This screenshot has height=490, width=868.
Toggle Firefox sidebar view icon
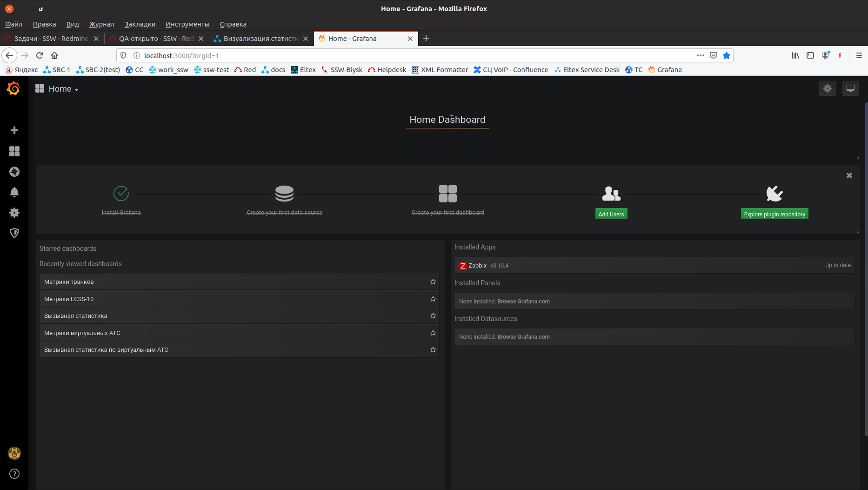tap(810, 55)
